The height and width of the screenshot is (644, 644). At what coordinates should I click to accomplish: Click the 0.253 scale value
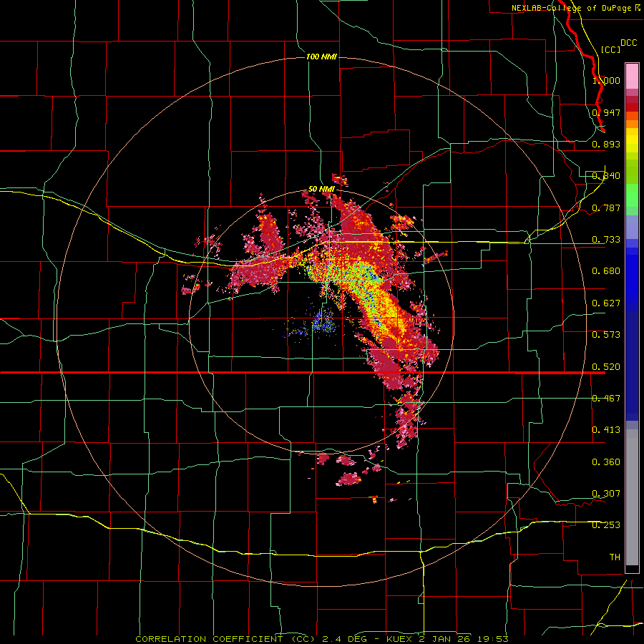606,525
